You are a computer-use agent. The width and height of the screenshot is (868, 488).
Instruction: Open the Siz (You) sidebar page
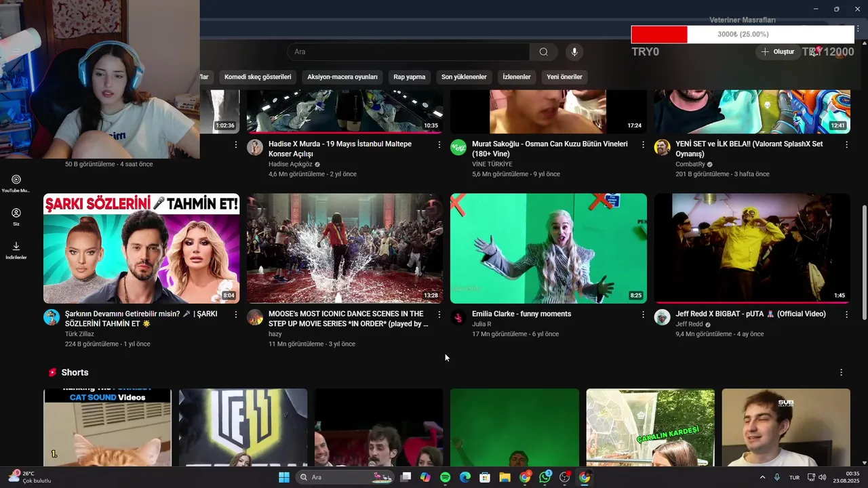coord(16,217)
